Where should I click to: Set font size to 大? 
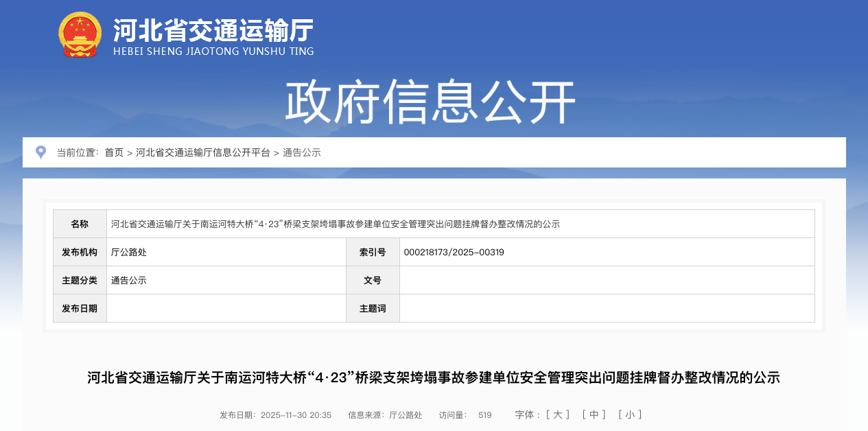(557, 415)
